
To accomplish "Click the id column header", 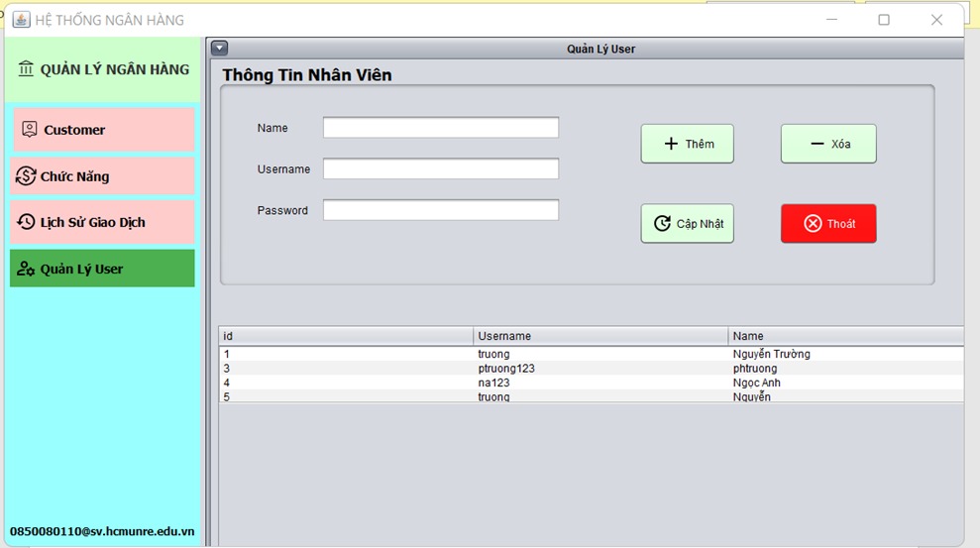I will click(x=346, y=336).
